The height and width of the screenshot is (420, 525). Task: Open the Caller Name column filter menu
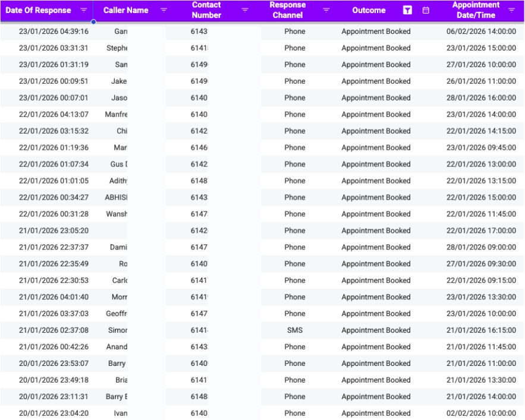click(x=164, y=10)
